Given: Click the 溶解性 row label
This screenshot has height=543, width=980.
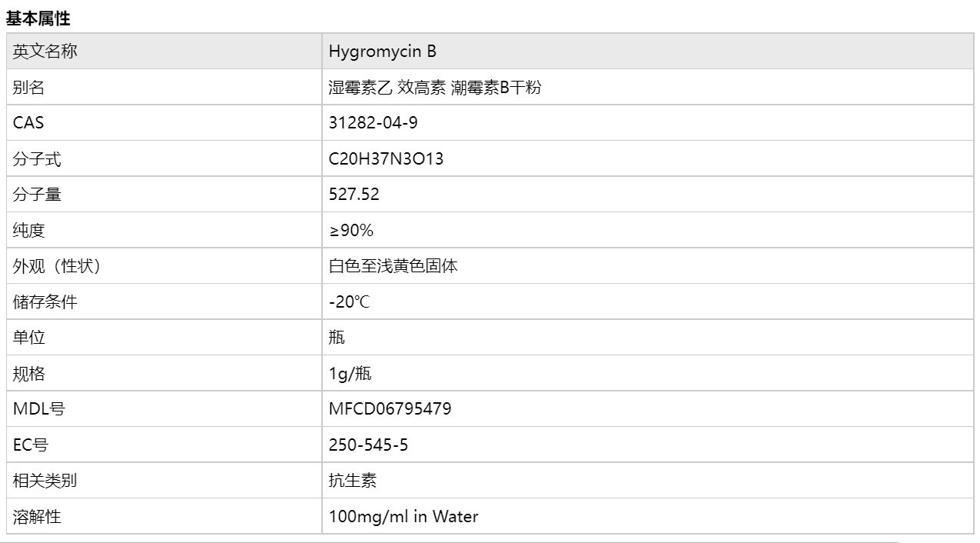Looking at the screenshot, I should coord(37,517).
